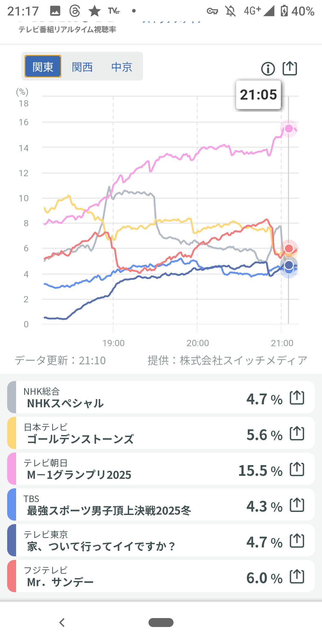The width and height of the screenshot is (322, 644).
Task: Share the テレビ東京 program rating
Action: point(297,541)
